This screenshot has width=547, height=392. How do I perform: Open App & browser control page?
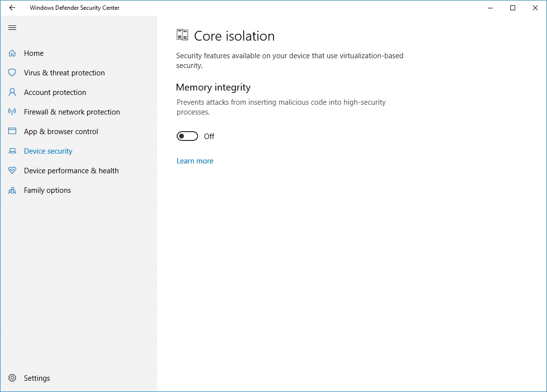[x=61, y=132]
